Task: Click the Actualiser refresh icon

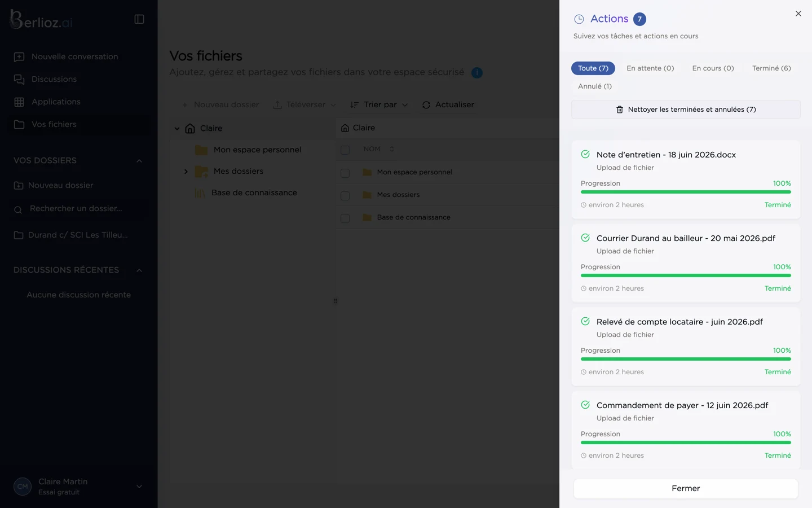Action: point(426,105)
